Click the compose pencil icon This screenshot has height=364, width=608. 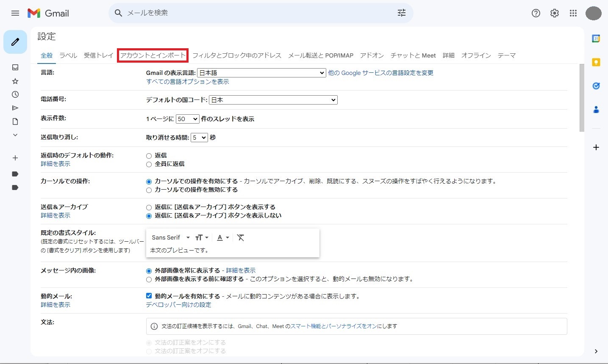[15, 42]
